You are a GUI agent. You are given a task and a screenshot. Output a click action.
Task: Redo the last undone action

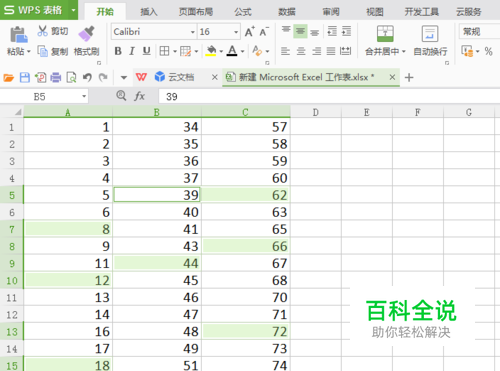[x=103, y=78]
